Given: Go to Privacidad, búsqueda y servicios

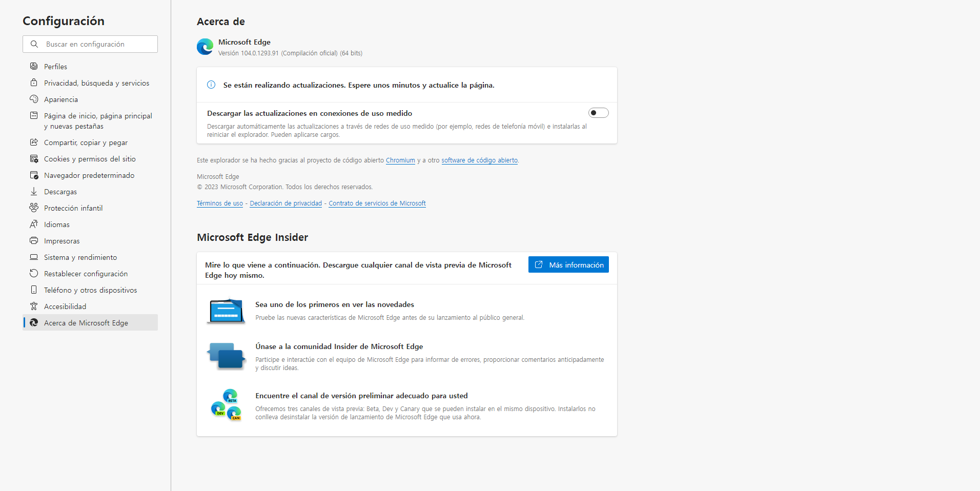Looking at the screenshot, I should (90, 83).
